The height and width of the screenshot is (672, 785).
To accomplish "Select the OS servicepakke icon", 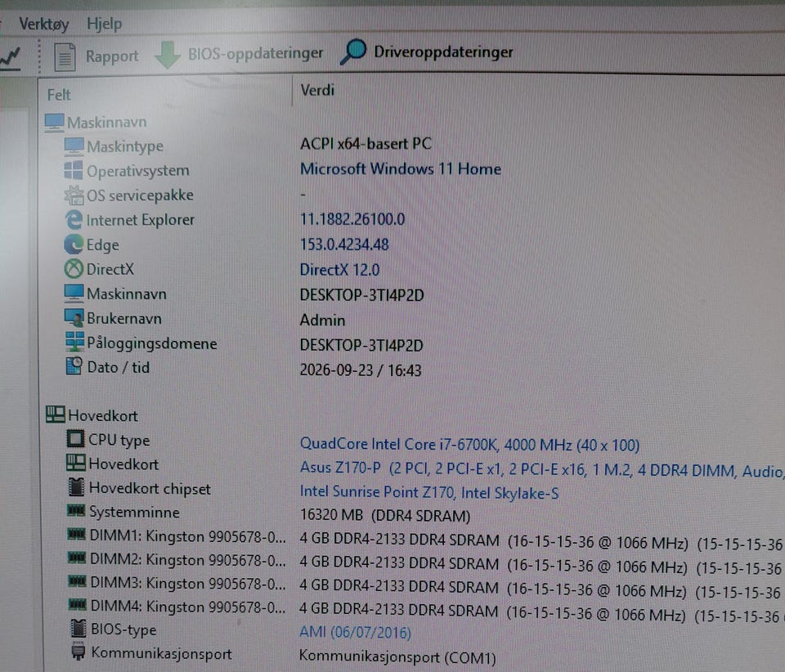I will [x=74, y=195].
